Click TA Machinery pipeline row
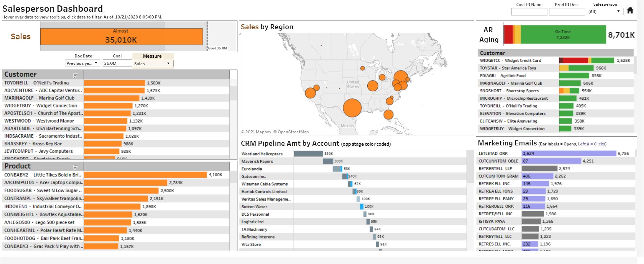 click(353, 229)
